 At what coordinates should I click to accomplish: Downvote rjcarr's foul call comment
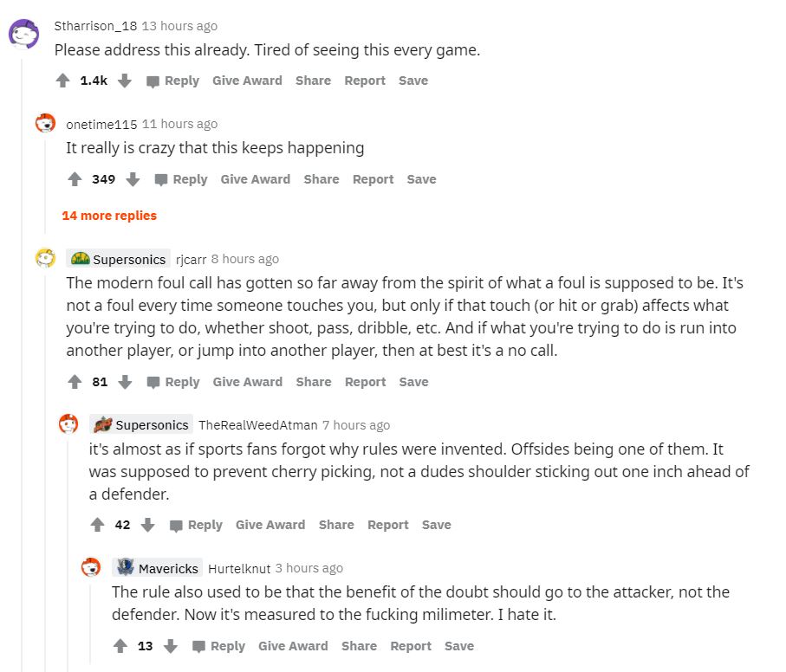124,382
